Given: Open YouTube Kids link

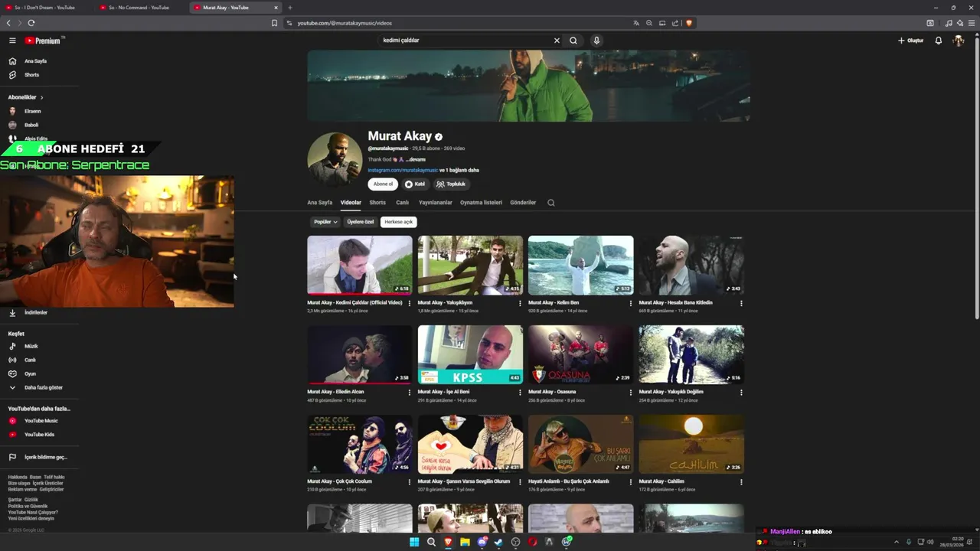Looking at the screenshot, I should click(x=39, y=435).
